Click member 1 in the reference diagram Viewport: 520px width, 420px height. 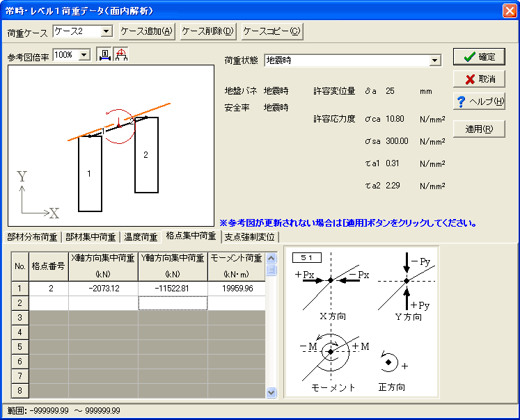pyautogui.click(x=90, y=174)
